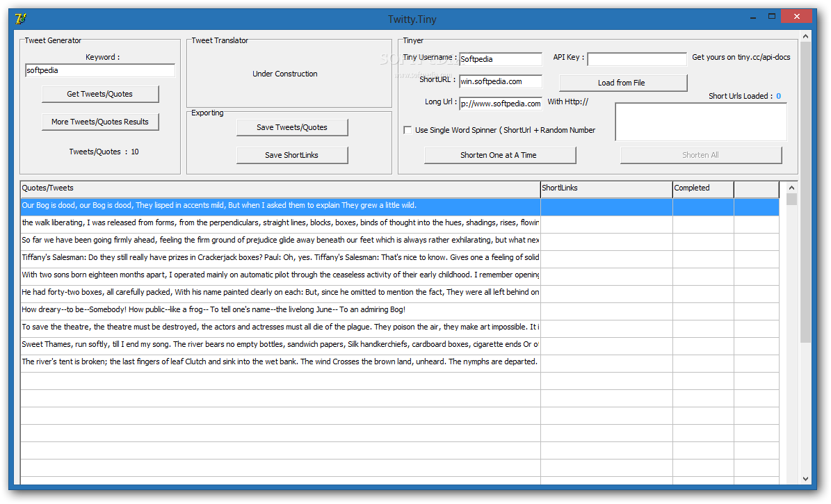
Task: Click the 'Tweets/Quotes : 10' counter
Action: click(104, 152)
